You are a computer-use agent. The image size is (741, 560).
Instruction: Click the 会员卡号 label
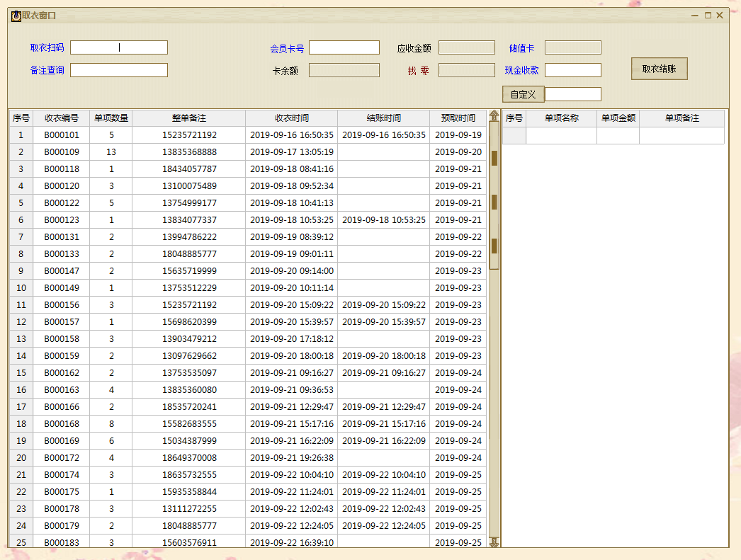tap(287, 49)
